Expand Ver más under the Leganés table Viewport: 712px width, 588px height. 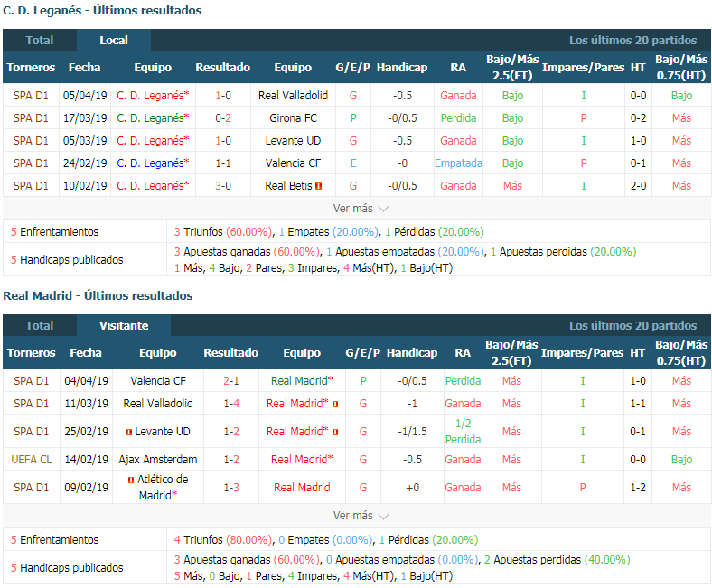click(x=361, y=209)
